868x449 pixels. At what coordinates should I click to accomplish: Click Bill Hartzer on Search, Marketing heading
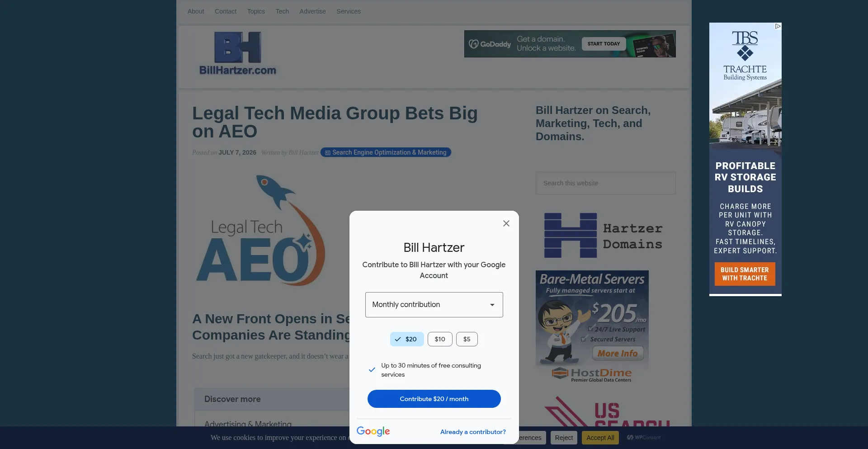tap(593, 123)
